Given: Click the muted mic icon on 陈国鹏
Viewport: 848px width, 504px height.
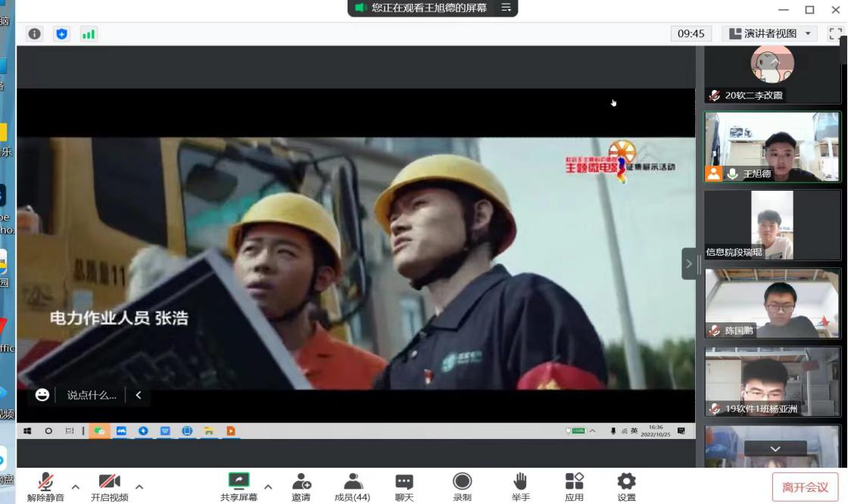Looking at the screenshot, I should tap(715, 330).
